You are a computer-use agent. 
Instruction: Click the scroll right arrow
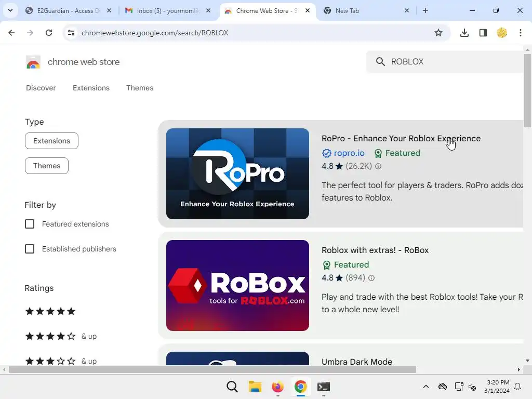pyautogui.click(x=519, y=370)
